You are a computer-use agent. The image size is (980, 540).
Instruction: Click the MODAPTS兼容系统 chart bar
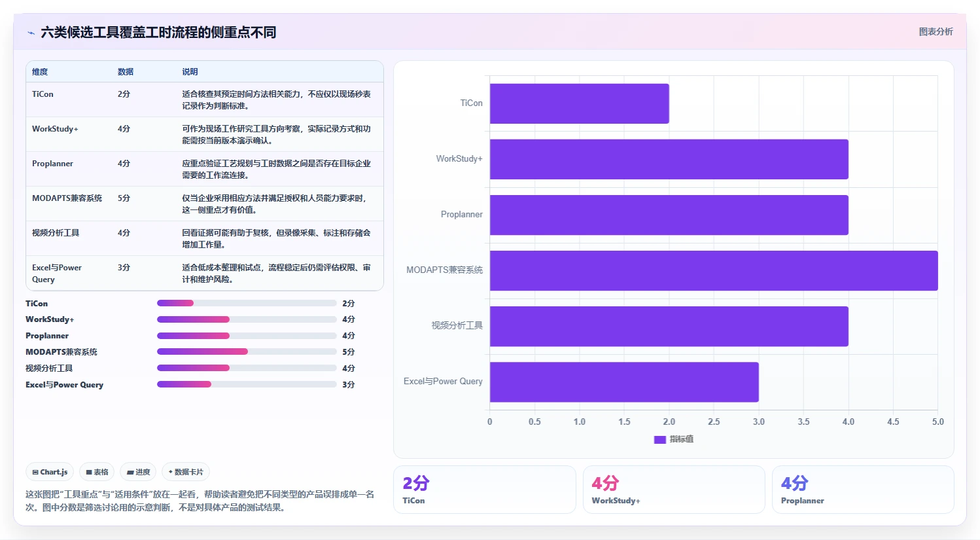tap(714, 270)
